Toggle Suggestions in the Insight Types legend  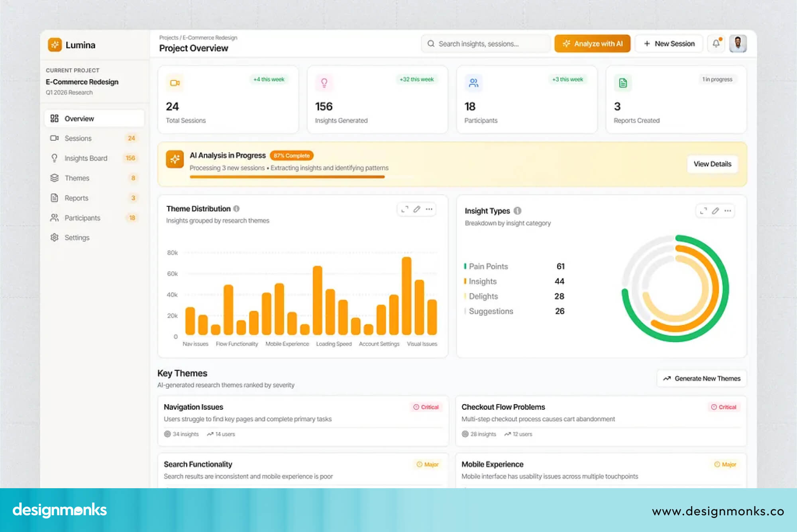[490, 311]
